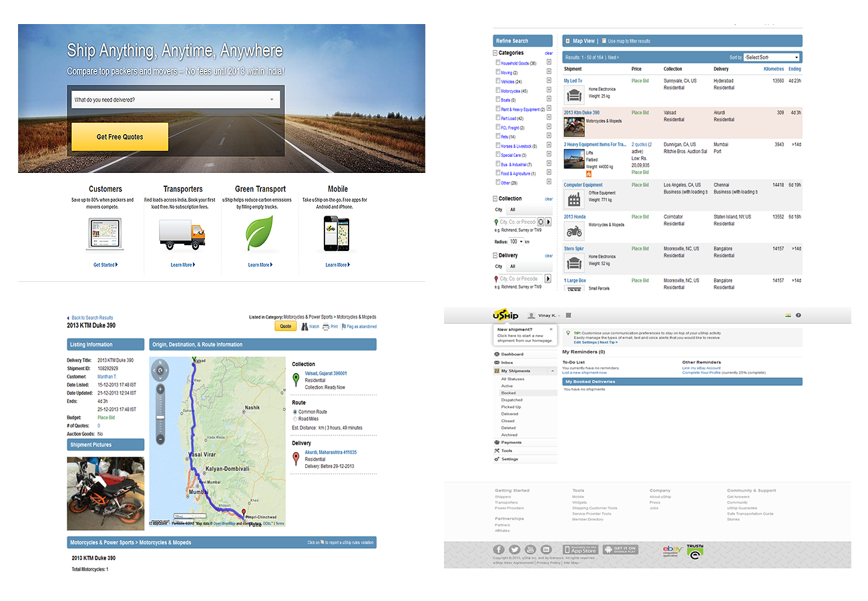Image resolution: width=868 pixels, height=601 pixels.
Task: Tick the Boats category checkbox
Action: [x=498, y=99]
